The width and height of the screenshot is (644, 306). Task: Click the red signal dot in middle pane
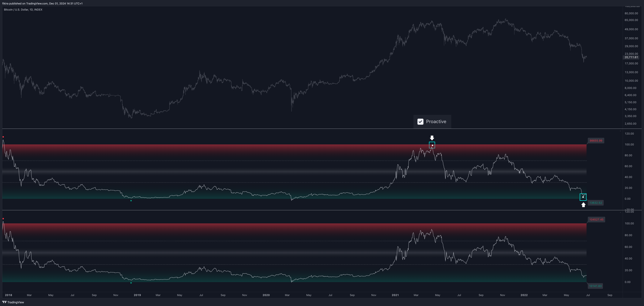click(x=3, y=137)
